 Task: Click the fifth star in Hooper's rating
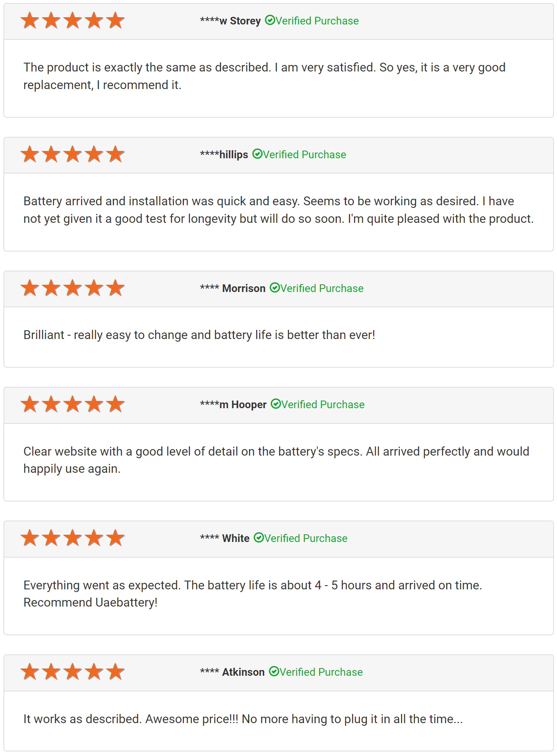tap(115, 404)
